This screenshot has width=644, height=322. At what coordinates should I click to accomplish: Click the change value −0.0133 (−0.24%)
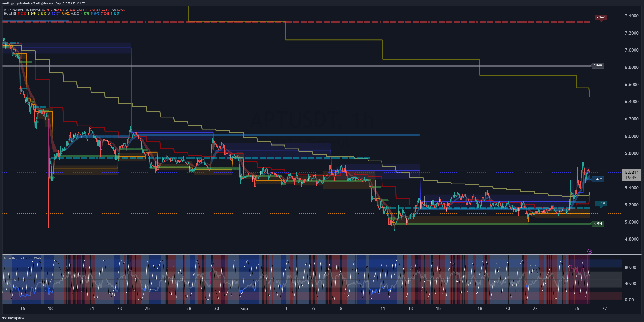(x=99, y=10)
